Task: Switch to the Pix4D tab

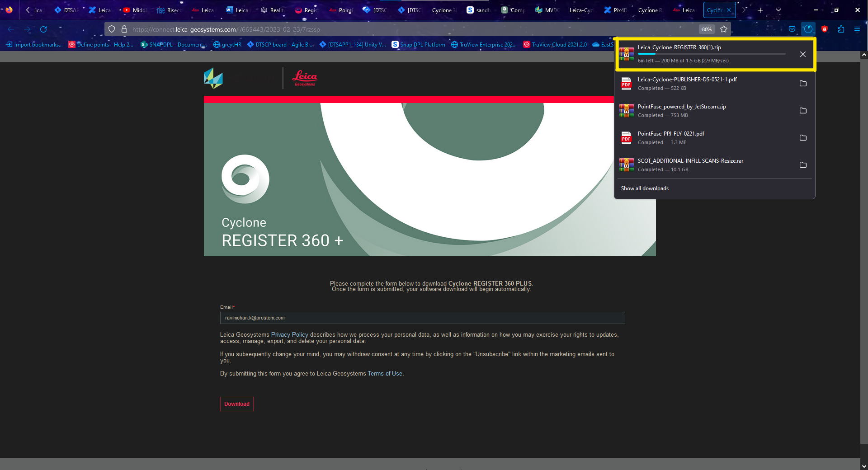Action: click(x=616, y=10)
